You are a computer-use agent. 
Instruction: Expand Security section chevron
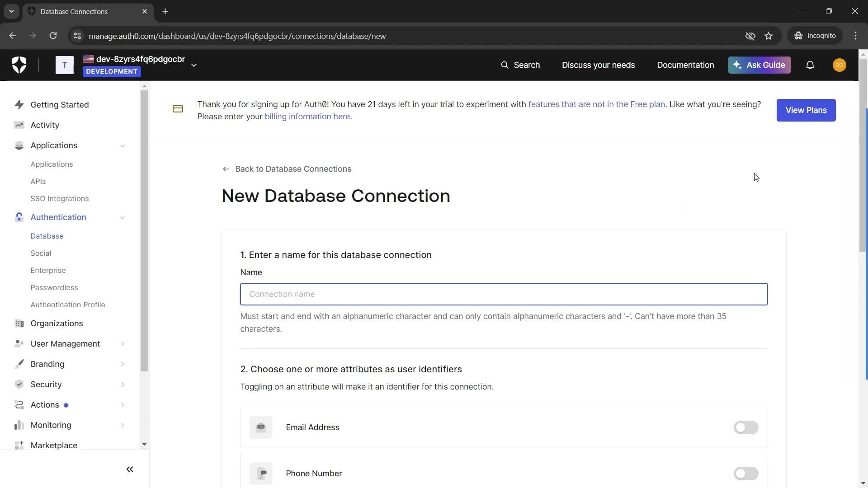tap(123, 385)
